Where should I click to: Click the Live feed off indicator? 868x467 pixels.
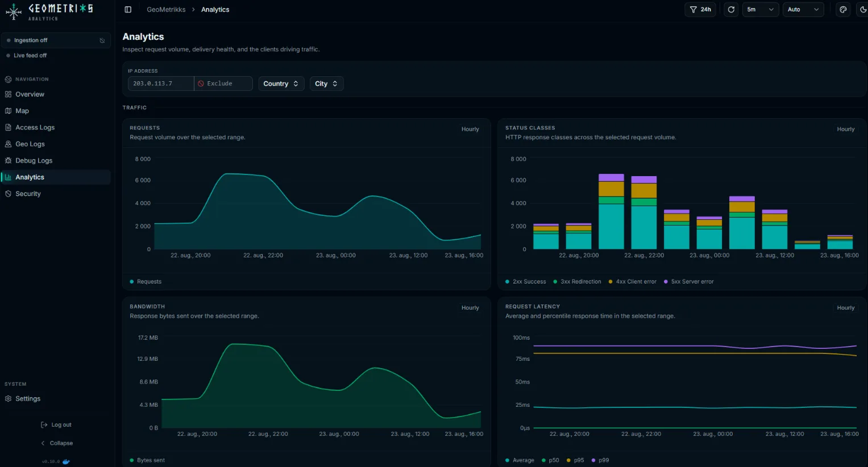click(27, 56)
